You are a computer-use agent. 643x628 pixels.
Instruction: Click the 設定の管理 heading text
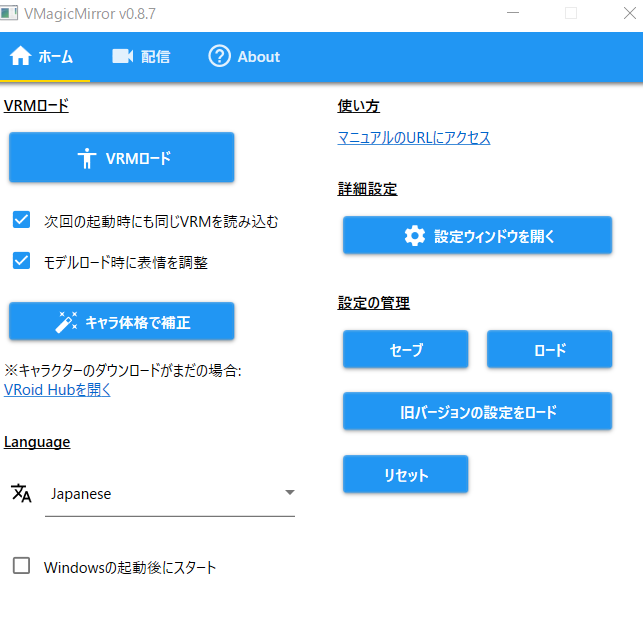click(374, 303)
